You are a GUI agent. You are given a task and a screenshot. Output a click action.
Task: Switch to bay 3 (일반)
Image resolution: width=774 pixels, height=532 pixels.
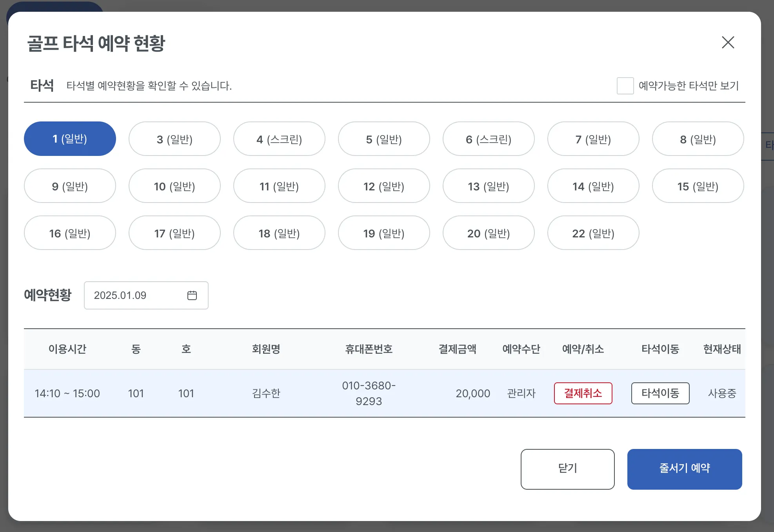click(174, 139)
